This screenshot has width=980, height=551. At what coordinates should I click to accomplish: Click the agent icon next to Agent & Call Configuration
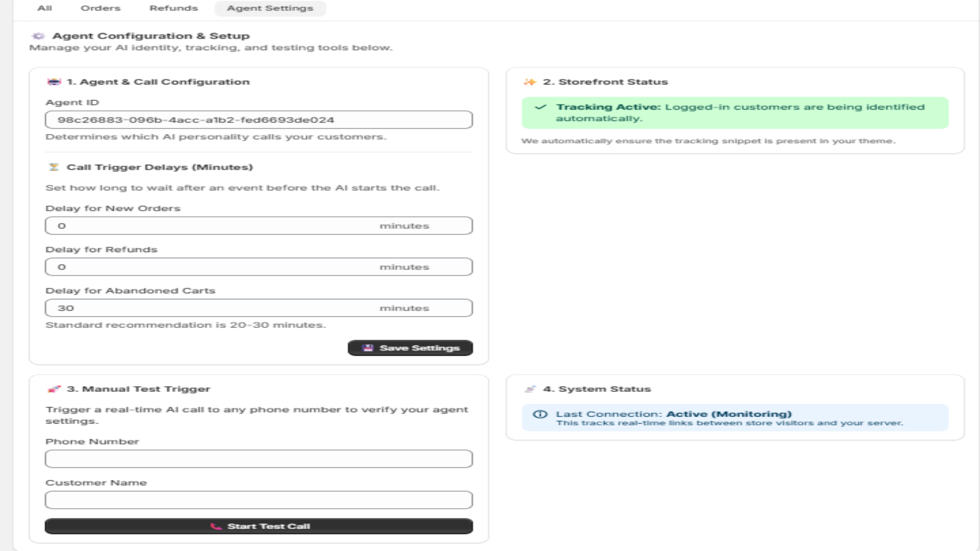click(x=54, y=82)
